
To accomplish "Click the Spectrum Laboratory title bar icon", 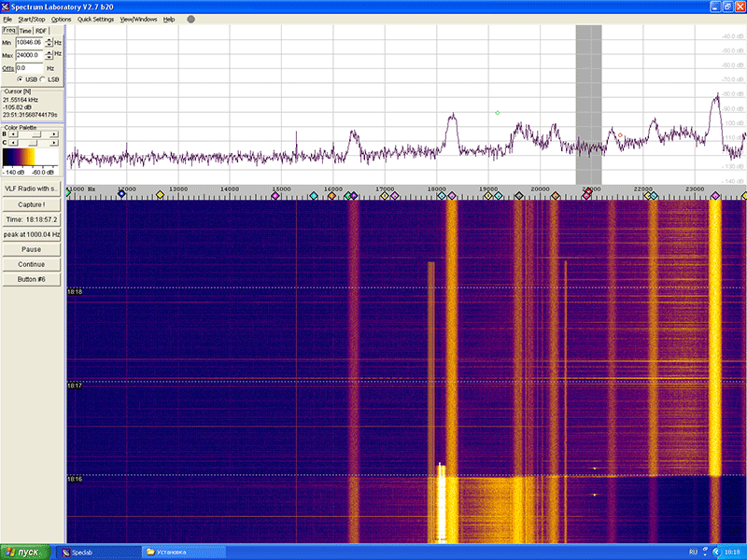I will click(6, 6).
